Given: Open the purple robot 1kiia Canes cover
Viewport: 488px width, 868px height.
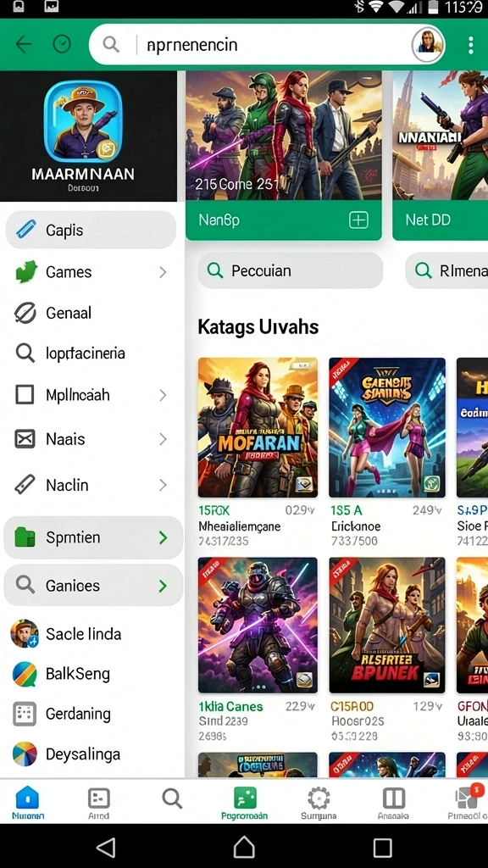Looking at the screenshot, I should click(x=258, y=625).
